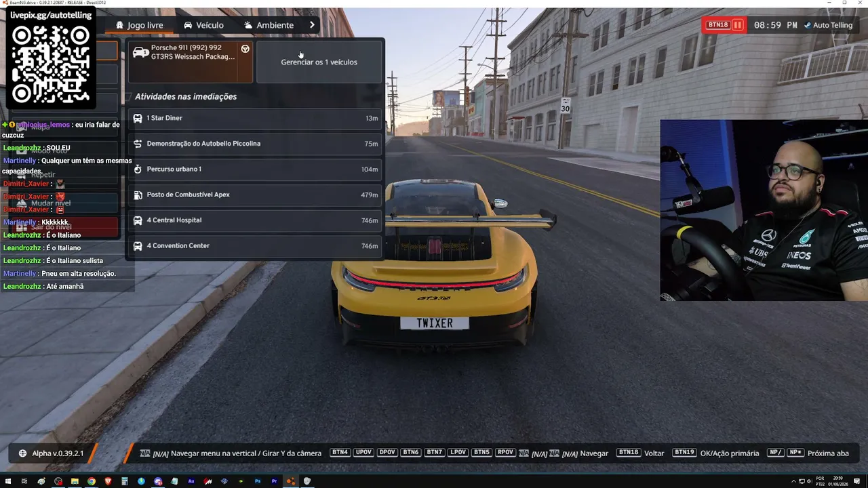
Task: Open the MSI app in the taskbar
Action: coord(208,481)
